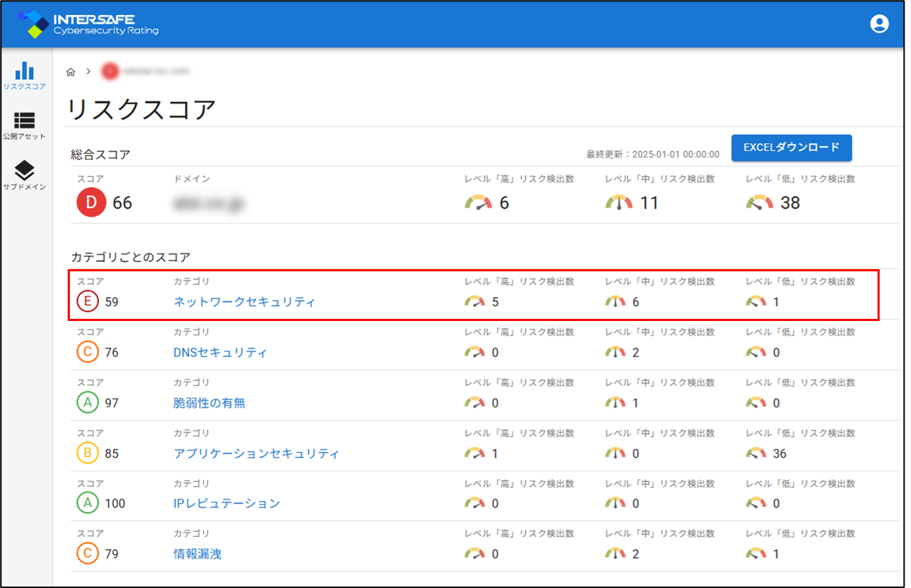Click the INTERSAFE Cybersecurity Rating logo
This screenshot has width=911, height=588.
point(88,24)
